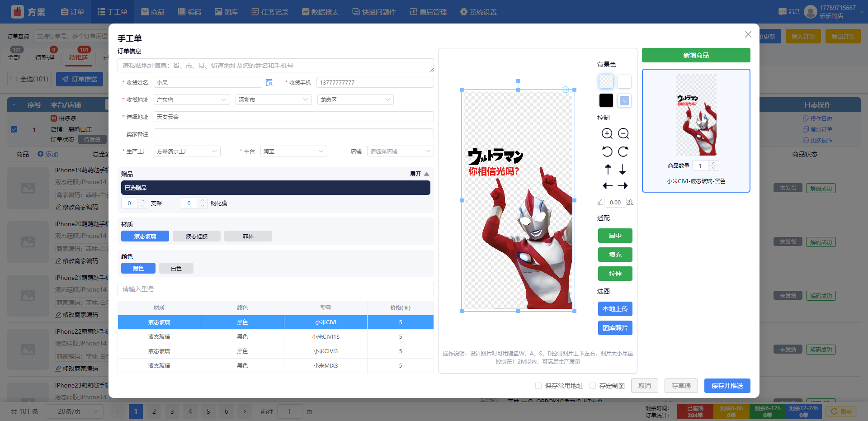Open the 任务记录 menu
868x421 pixels.
pos(270,12)
